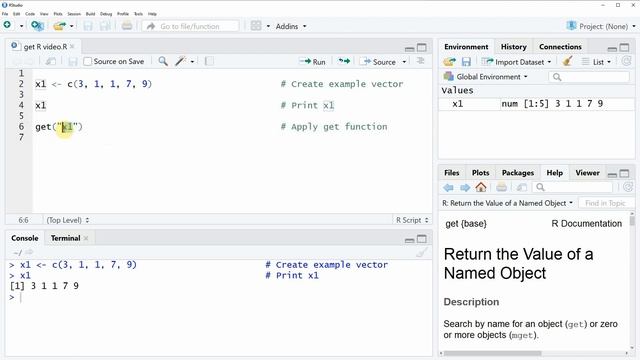The height and width of the screenshot is (360, 640).
Task: Switch to the Plots tab
Action: coord(480,173)
